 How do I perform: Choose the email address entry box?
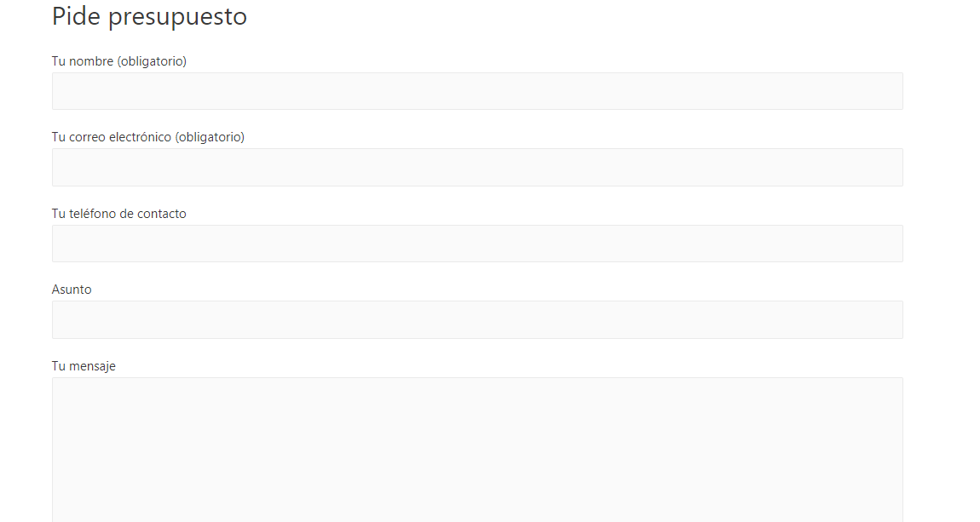tap(477, 168)
